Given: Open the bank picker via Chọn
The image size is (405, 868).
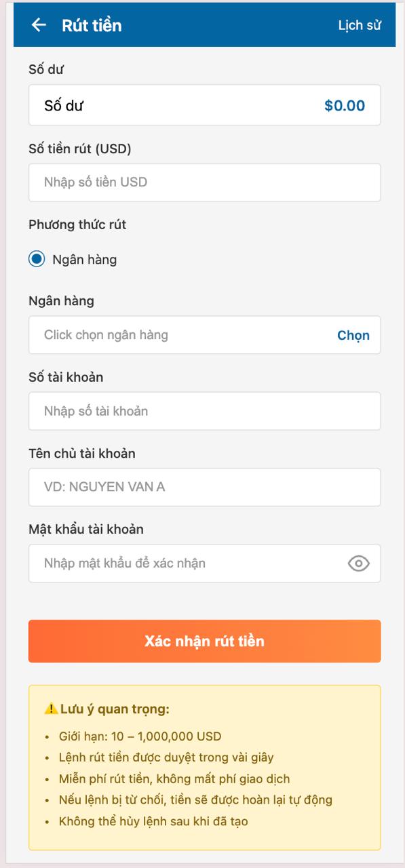Looking at the screenshot, I should (353, 334).
